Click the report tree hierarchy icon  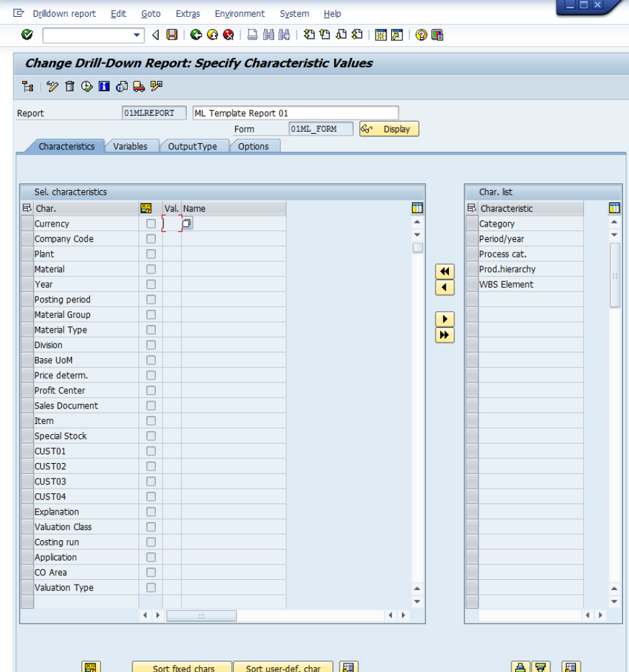coord(28,87)
